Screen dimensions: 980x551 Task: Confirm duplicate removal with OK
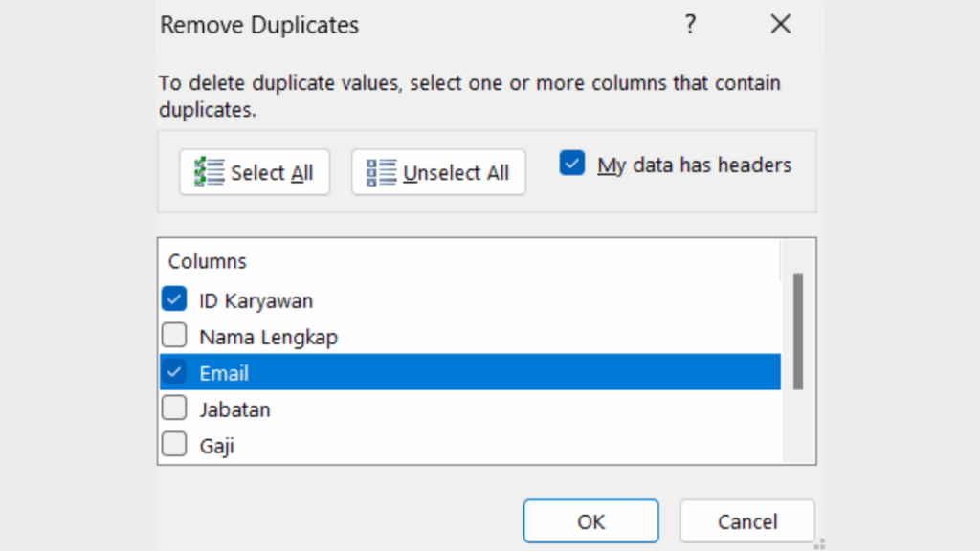point(590,520)
